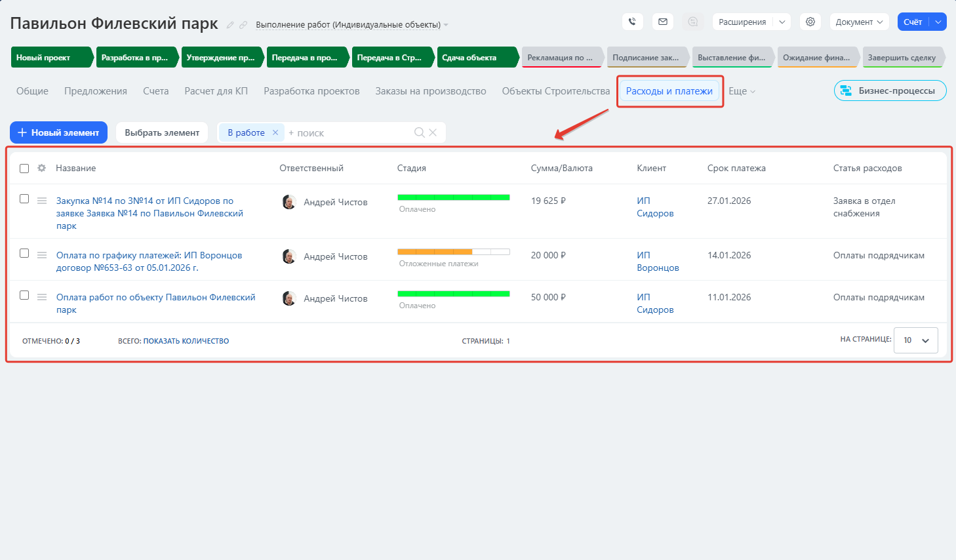
Task: Open row menu for Закупка №14
Action: (x=42, y=201)
